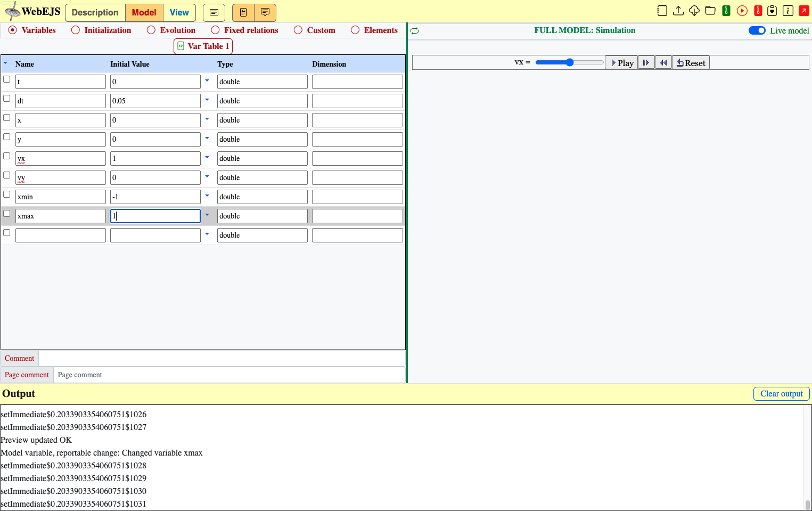
Task: Select the Evolution radio button
Action: [x=151, y=30]
